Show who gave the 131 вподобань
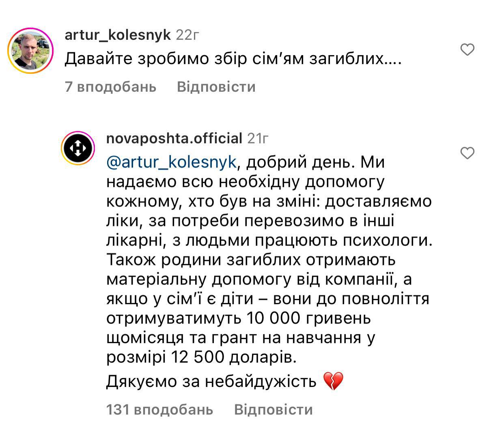 159,410
